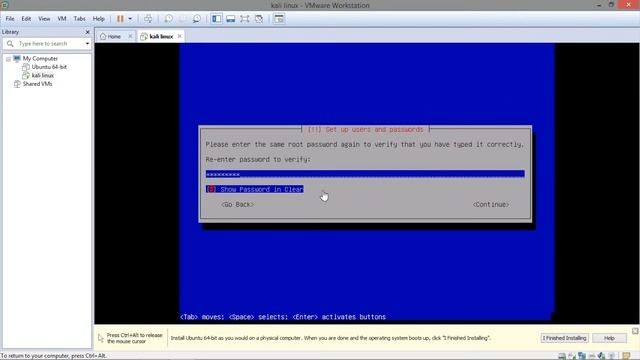Open the library search dropdown arrow

pyautogui.click(x=87, y=44)
